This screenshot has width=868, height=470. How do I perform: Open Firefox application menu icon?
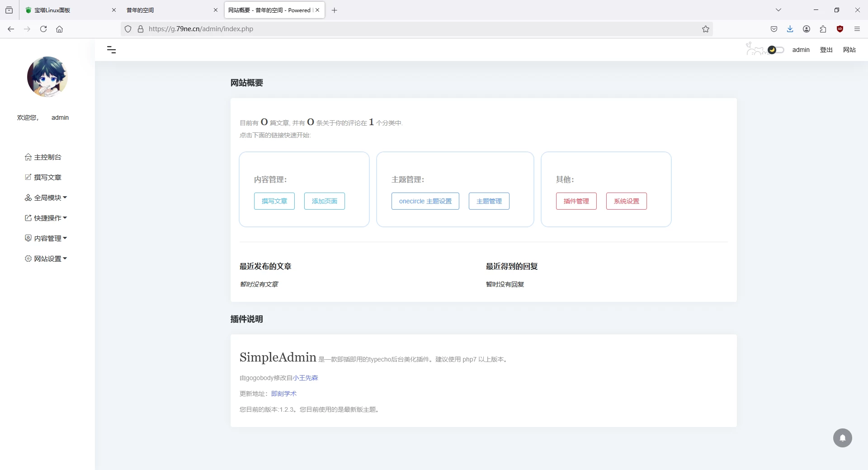(x=857, y=29)
